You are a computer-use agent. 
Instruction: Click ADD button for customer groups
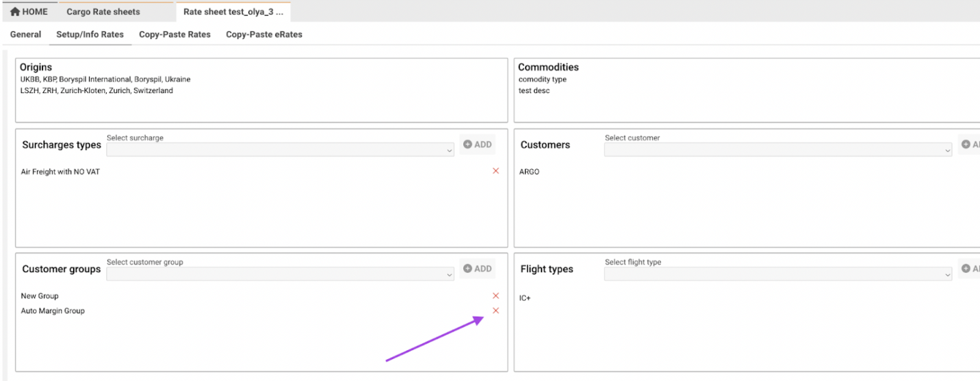pos(477,269)
